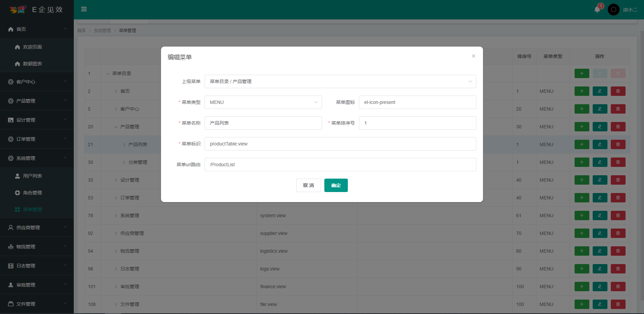Click the edit icon for 日志管理 row
This screenshot has width=644, height=314.
[600, 269]
